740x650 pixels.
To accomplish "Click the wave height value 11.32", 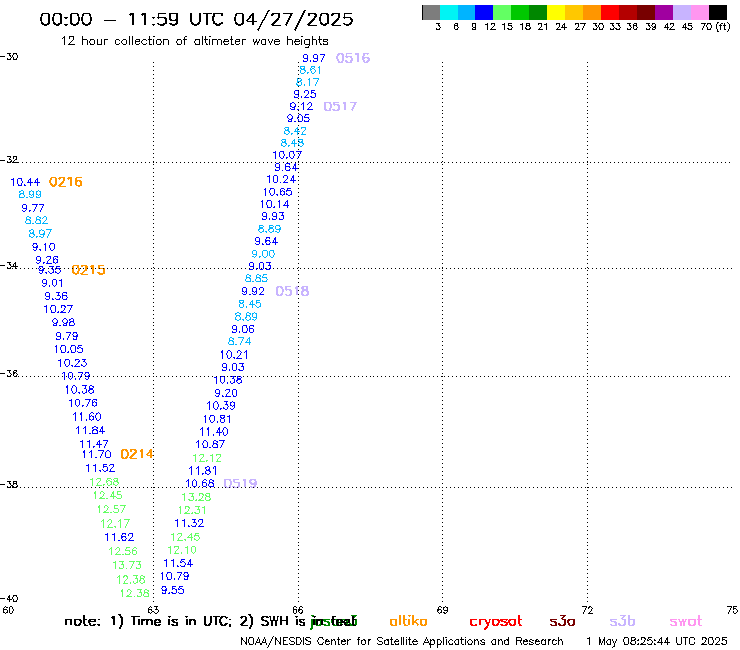I will 189,523.
